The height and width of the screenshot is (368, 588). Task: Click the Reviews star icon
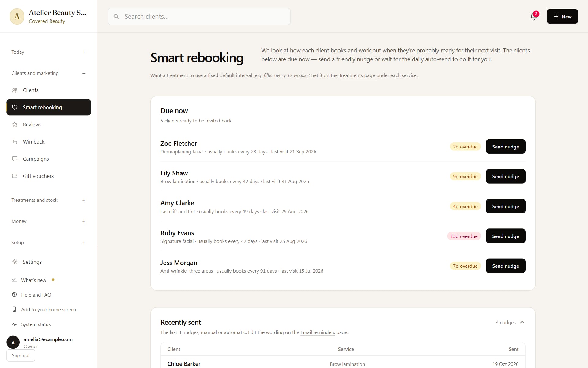pyautogui.click(x=15, y=125)
